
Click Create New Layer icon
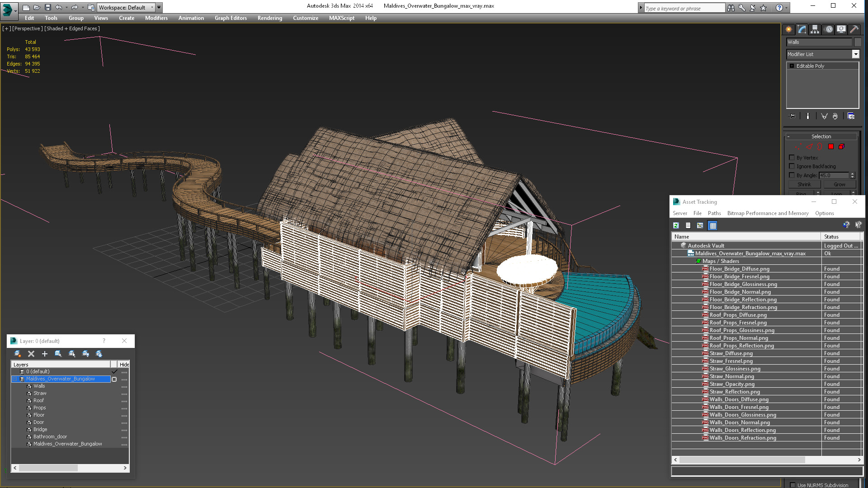pyautogui.click(x=18, y=354)
